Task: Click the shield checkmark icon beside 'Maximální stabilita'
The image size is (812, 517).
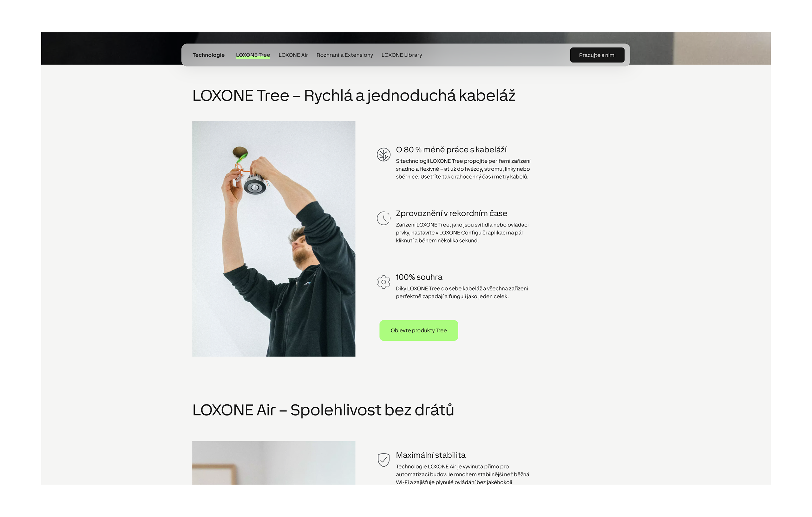Action: (x=383, y=460)
